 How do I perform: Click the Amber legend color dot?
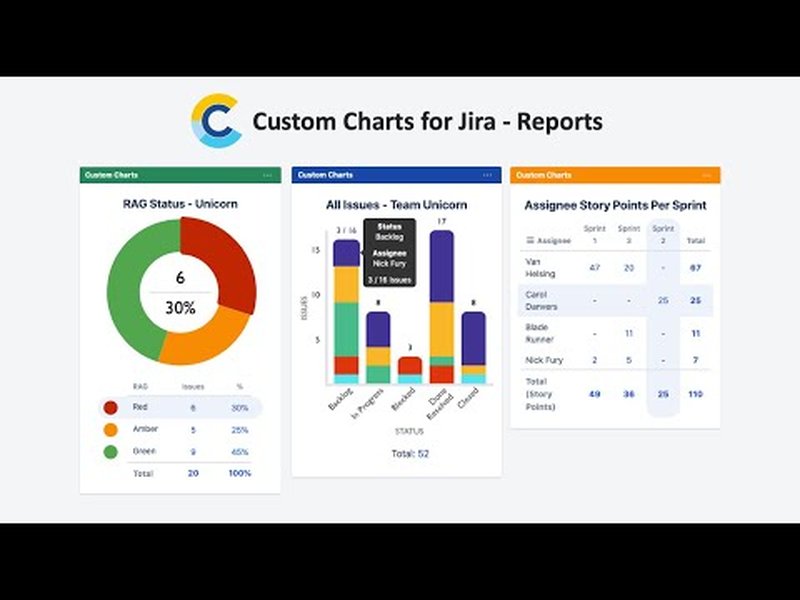tap(111, 430)
